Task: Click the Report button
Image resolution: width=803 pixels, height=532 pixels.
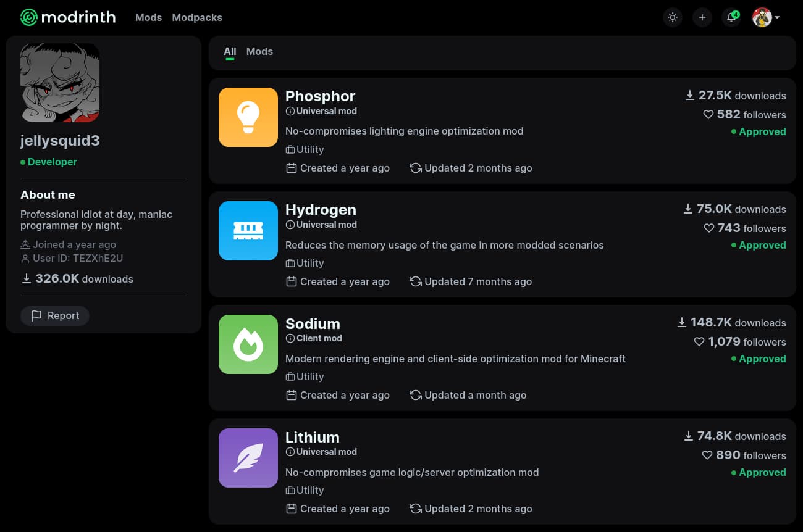Action: pyautogui.click(x=54, y=315)
